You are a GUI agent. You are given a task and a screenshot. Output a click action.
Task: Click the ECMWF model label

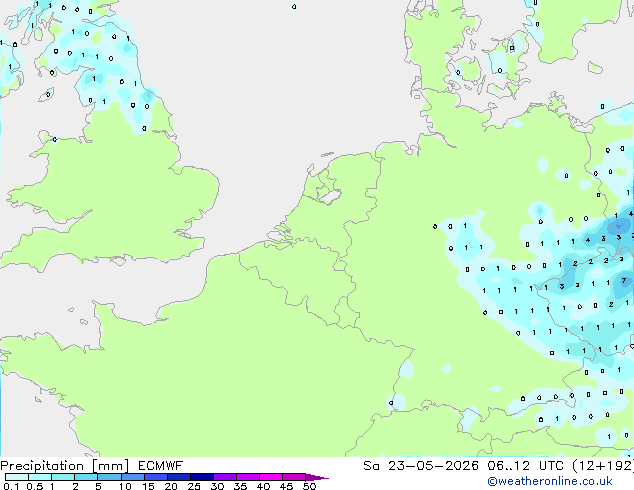(161, 466)
